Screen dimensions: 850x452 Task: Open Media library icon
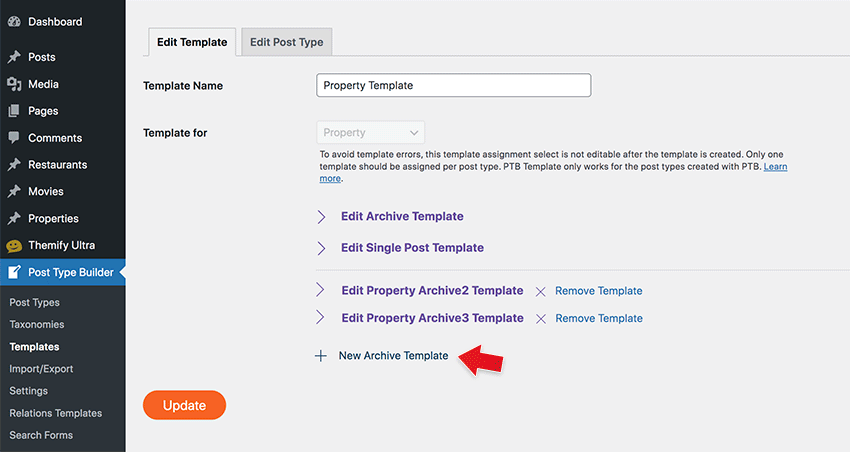(x=14, y=84)
